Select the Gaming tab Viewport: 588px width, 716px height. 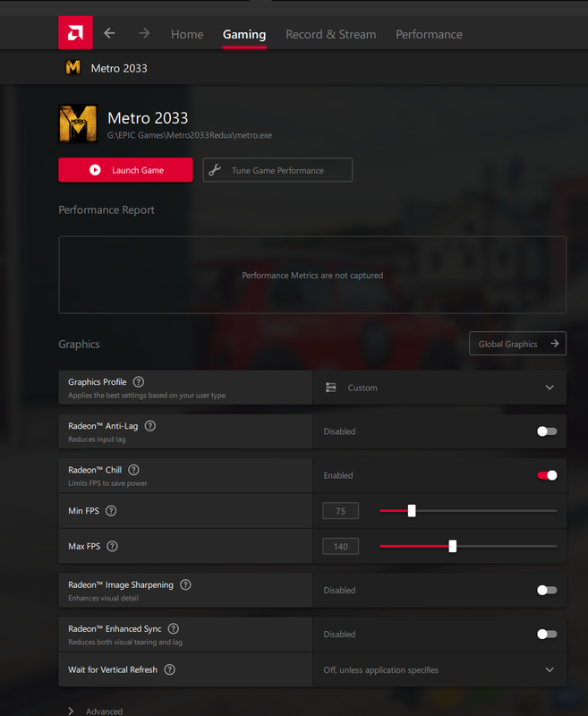tap(244, 34)
